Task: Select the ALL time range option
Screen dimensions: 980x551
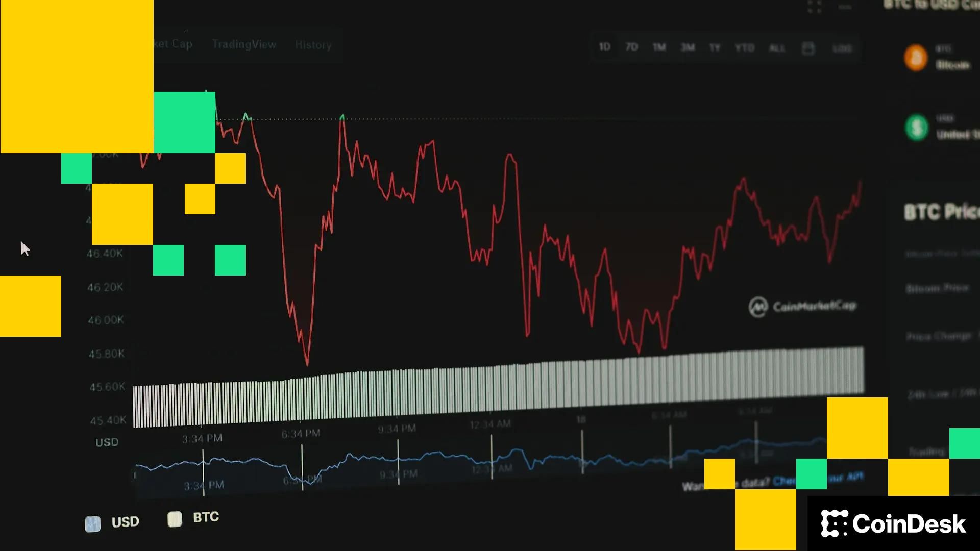Action: 776,48
